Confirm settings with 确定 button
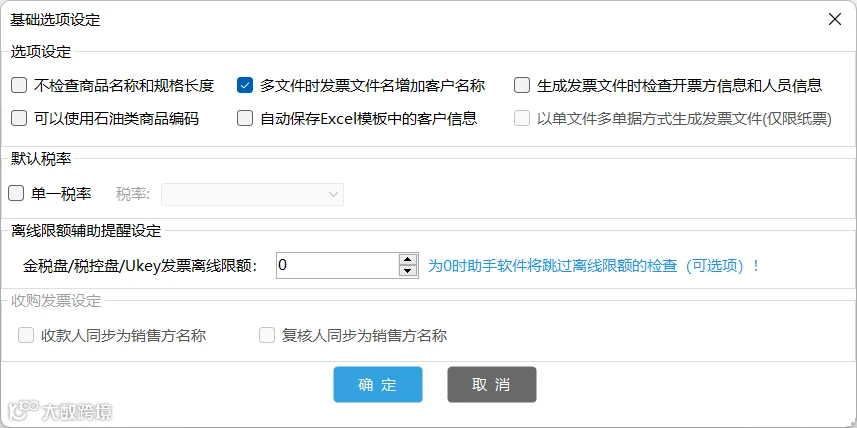 tap(378, 384)
